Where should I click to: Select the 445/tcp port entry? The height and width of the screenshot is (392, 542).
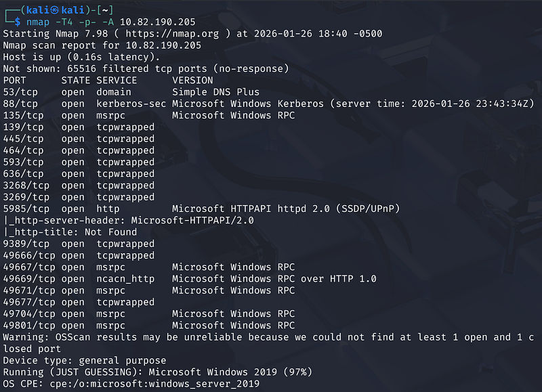pos(24,138)
